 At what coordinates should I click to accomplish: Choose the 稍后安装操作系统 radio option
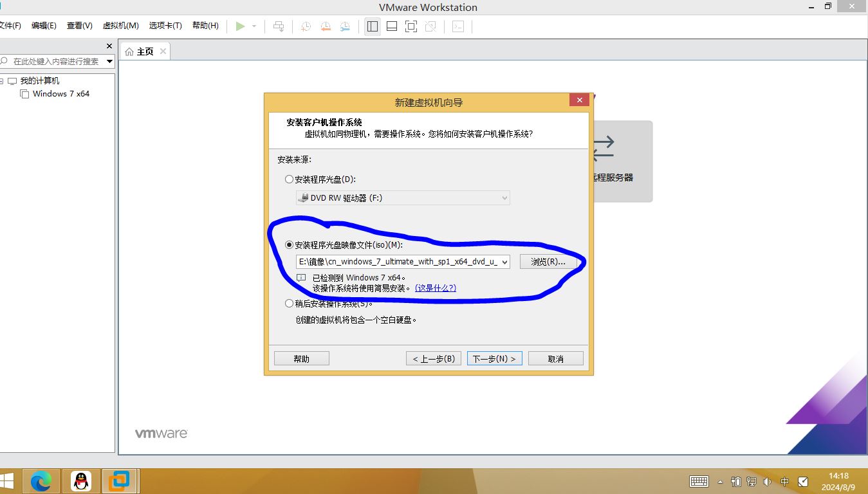289,304
